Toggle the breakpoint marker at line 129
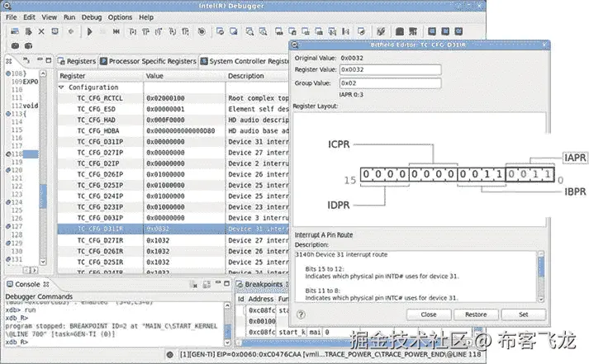The height and width of the screenshot is (364, 589). pyautogui.click(x=8, y=243)
